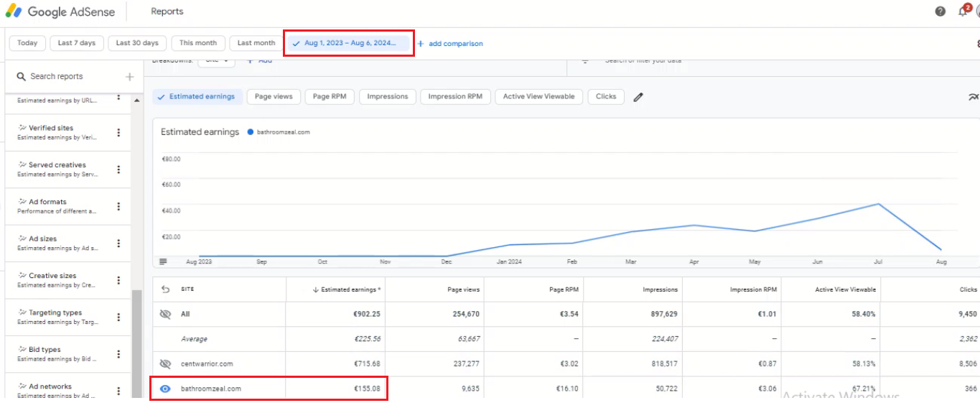Image resolution: width=980 pixels, height=408 pixels.
Task: Toggle the Impressions metric chip
Action: click(x=387, y=96)
